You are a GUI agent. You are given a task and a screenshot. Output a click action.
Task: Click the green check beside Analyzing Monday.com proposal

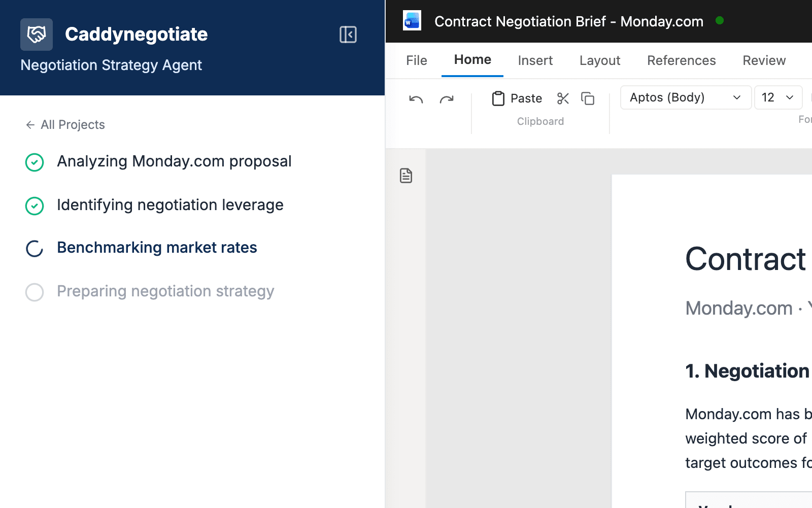tap(35, 162)
